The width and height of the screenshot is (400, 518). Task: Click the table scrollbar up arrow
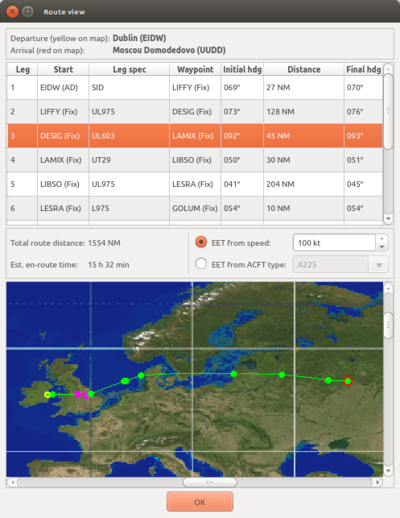tap(388, 69)
